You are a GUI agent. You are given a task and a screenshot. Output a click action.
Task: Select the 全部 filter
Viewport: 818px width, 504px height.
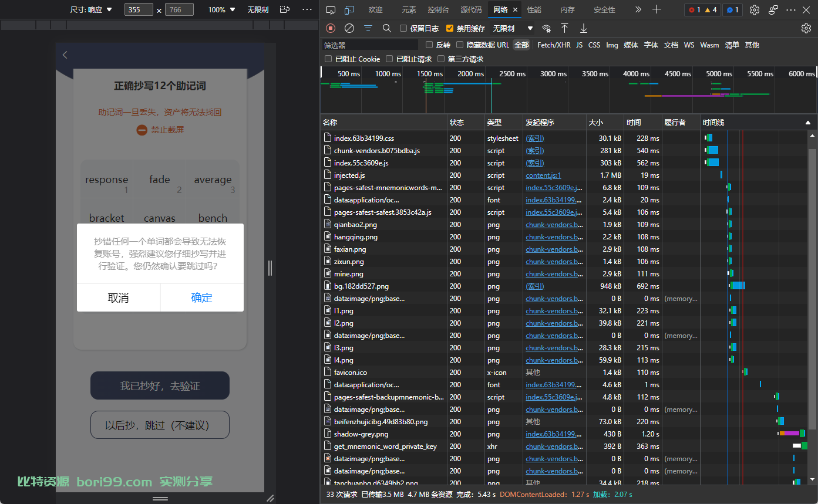tap(521, 45)
